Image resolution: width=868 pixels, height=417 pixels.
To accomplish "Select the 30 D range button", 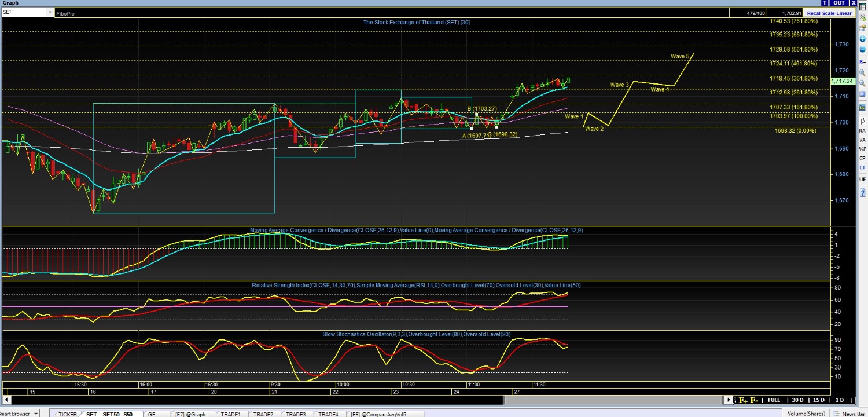I will 797,400.
